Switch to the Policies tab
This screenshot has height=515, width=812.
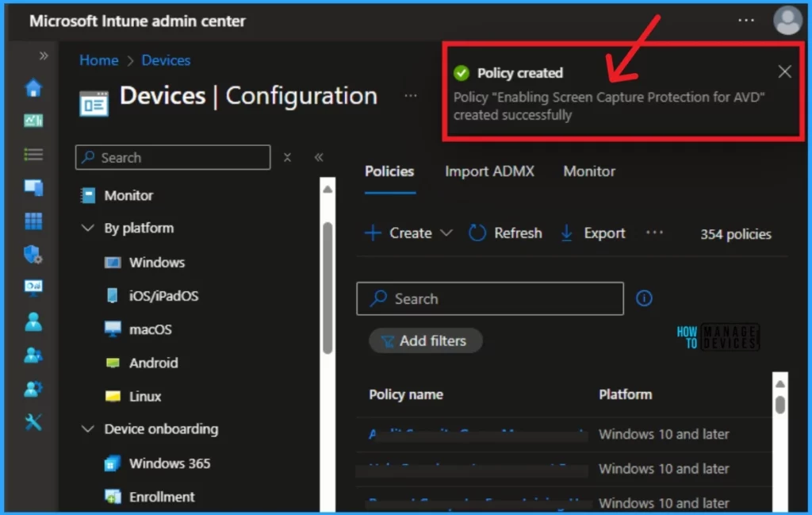click(x=389, y=171)
